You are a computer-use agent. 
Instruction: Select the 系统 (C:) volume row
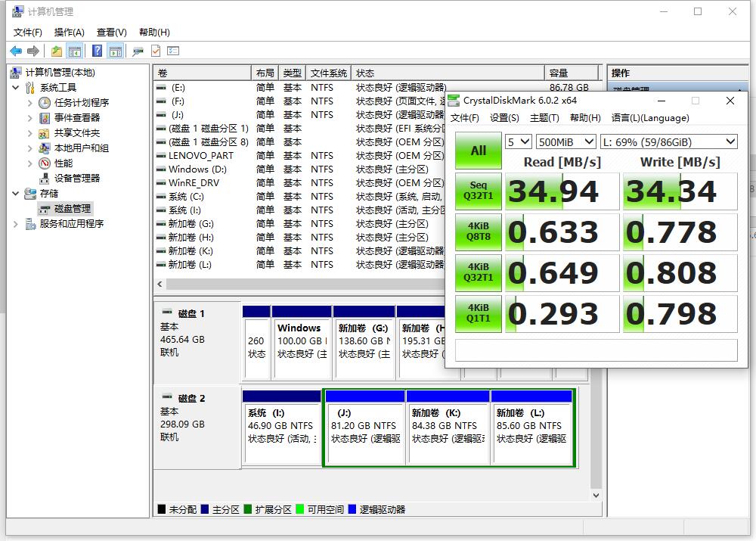pos(299,197)
